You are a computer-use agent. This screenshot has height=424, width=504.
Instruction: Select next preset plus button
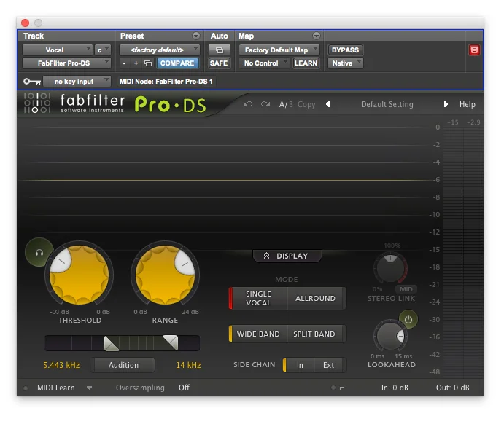[x=136, y=63]
